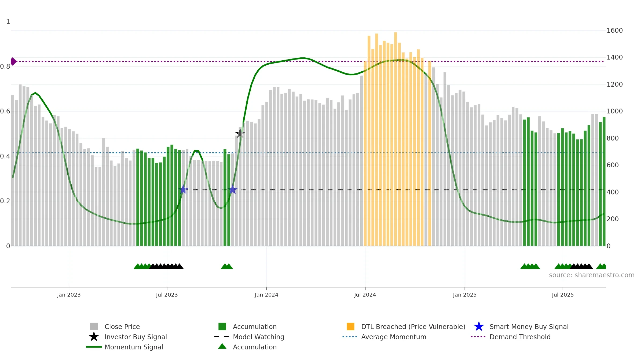Click the second blue star on the dashed line

(x=233, y=190)
